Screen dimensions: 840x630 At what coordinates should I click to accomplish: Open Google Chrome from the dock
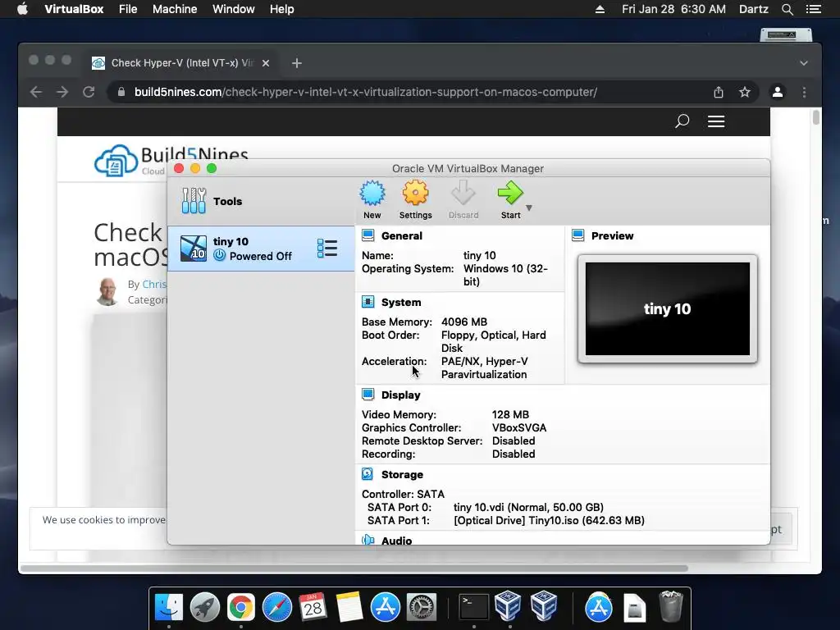240,607
